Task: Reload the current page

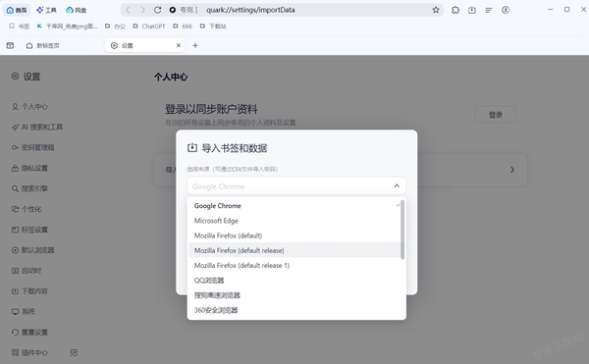Action: coord(158,10)
